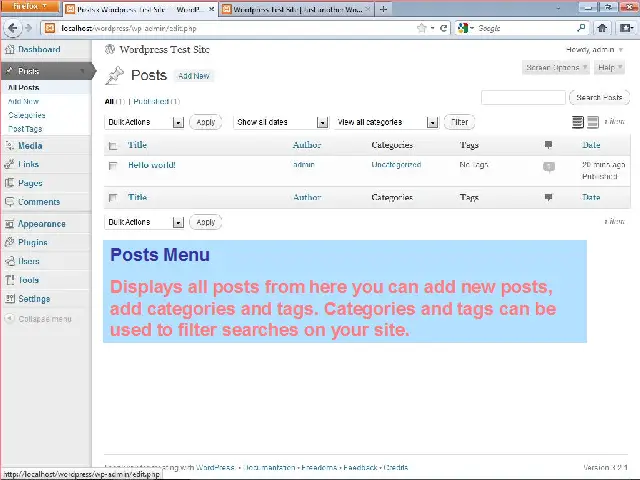
Task: Open the Comments sidebar icon
Action: click(9, 202)
